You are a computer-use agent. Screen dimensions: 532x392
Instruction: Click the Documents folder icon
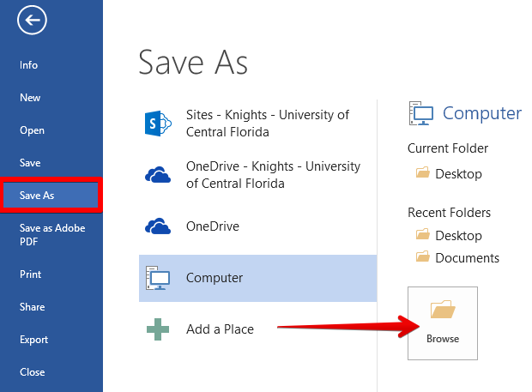click(x=422, y=257)
